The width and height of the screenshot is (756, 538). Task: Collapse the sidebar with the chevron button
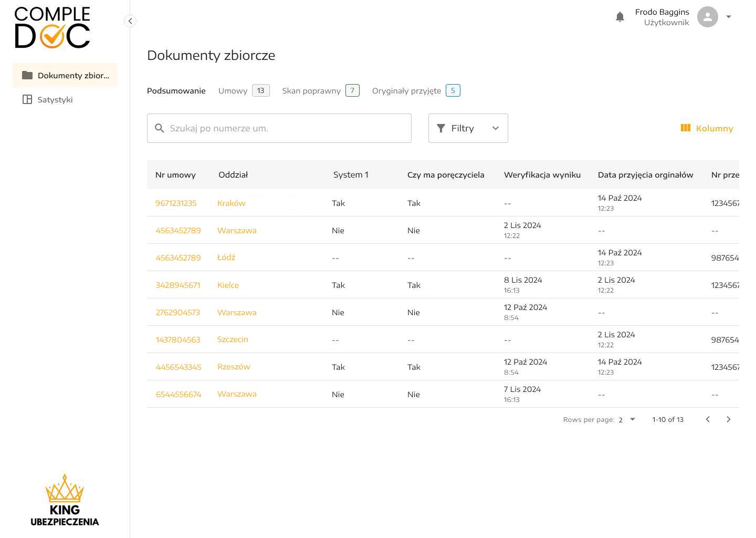point(130,21)
